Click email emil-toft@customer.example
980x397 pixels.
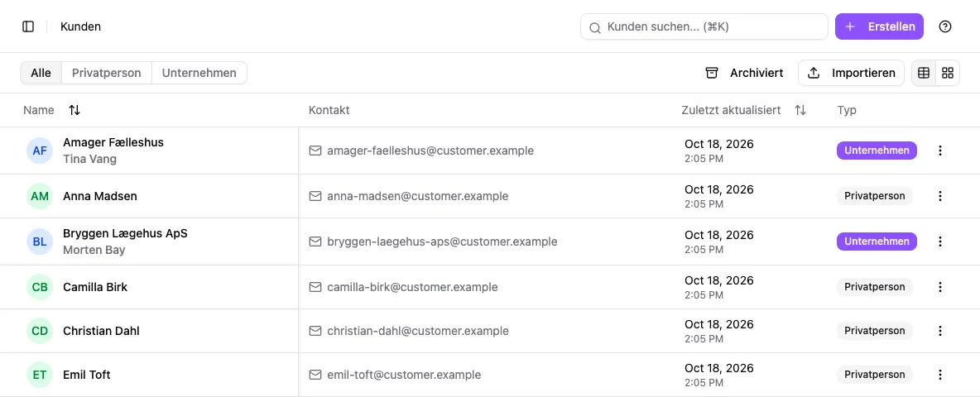click(404, 375)
